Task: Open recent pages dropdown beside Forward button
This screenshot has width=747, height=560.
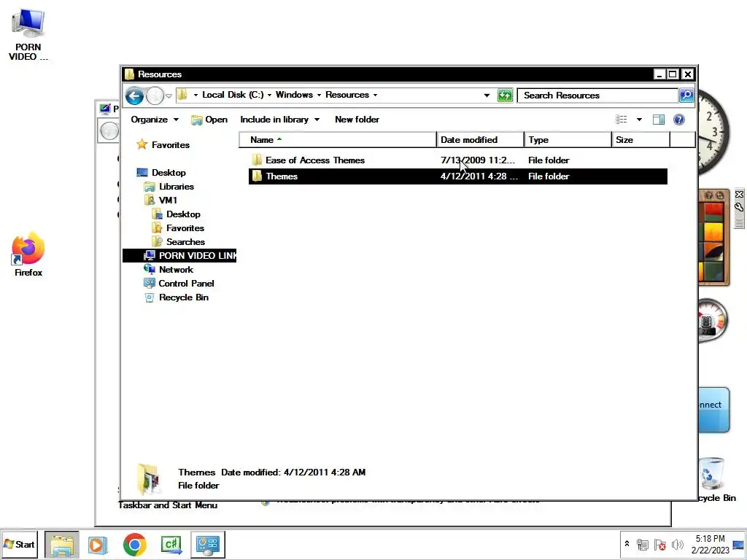Action: click(169, 96)
